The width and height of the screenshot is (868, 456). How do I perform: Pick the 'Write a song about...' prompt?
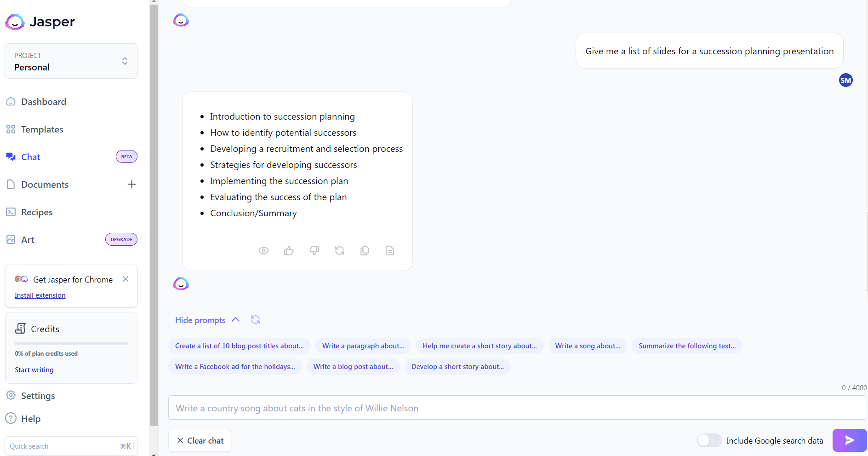coord(588,346)
